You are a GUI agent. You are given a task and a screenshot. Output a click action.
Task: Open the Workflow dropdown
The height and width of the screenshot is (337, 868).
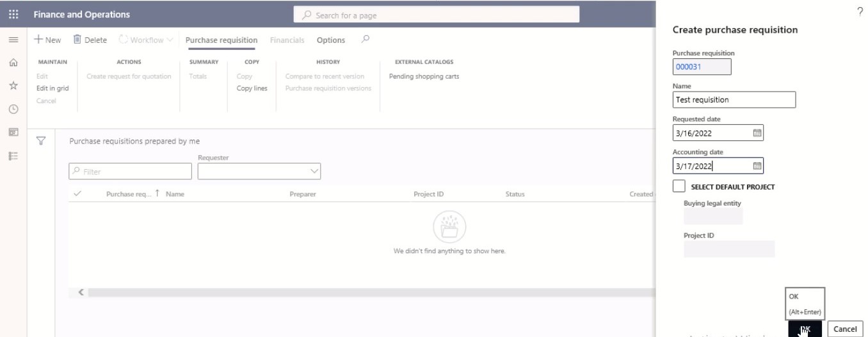click(145, 40)
